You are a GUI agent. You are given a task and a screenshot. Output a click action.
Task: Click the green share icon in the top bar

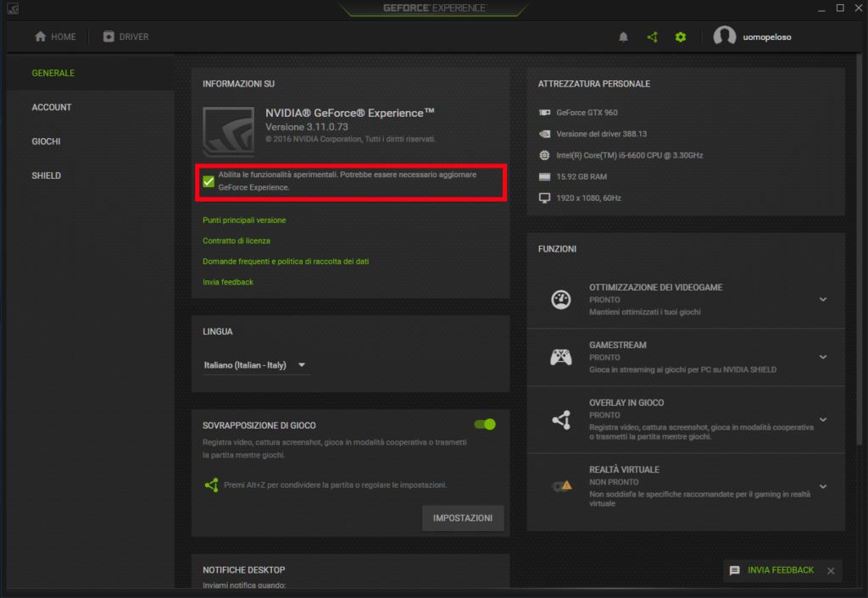[653, 36]
